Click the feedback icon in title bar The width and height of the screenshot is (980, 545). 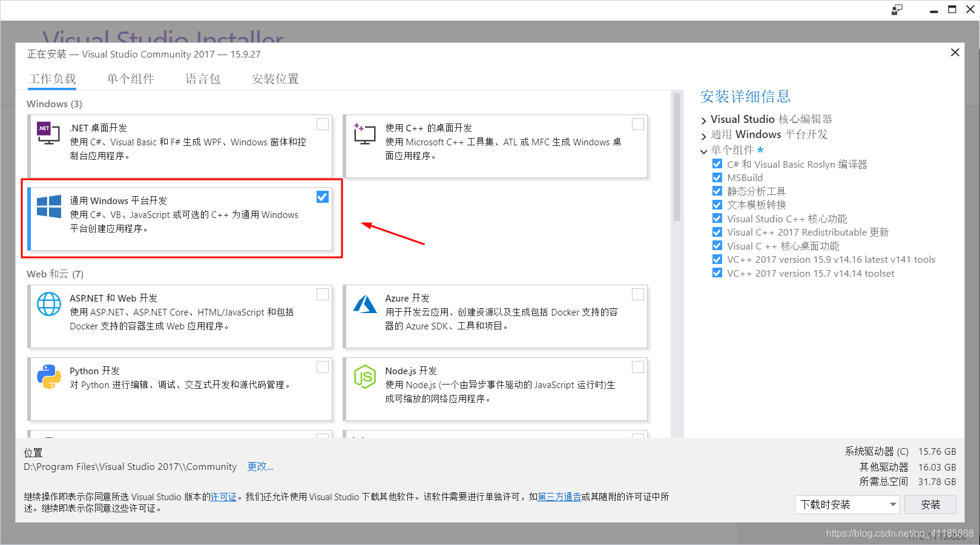pyautogui.click(x=897, y=10)
